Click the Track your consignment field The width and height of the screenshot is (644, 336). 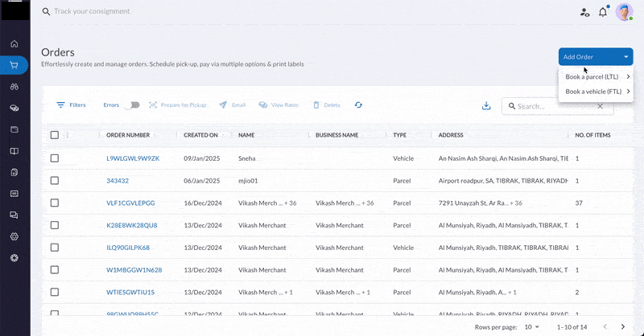click(x=92, y=11)
